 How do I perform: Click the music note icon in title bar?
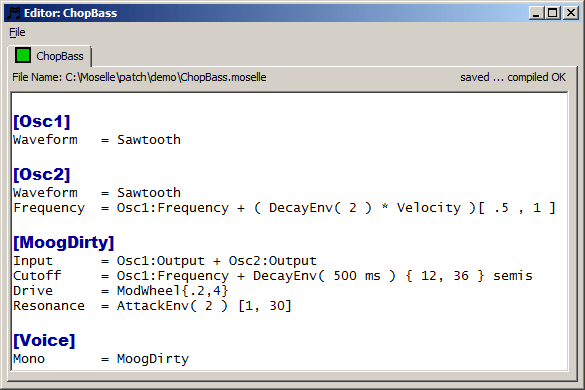(14, 13)
